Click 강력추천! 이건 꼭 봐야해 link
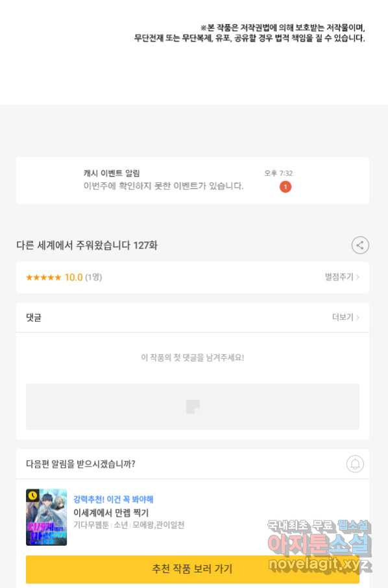Screen dimensions: 388x588 (113, 500)
